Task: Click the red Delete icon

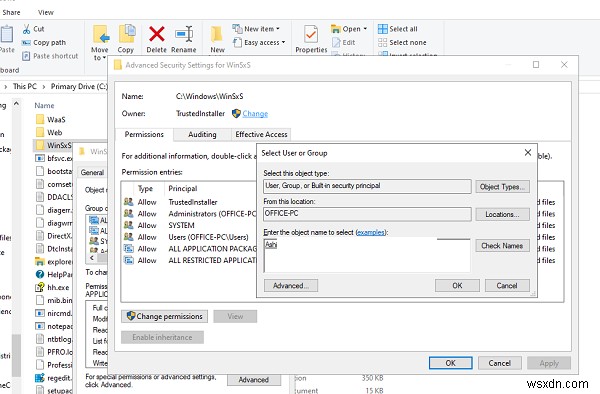Action: pyautogui.click(x=157, y=34)
